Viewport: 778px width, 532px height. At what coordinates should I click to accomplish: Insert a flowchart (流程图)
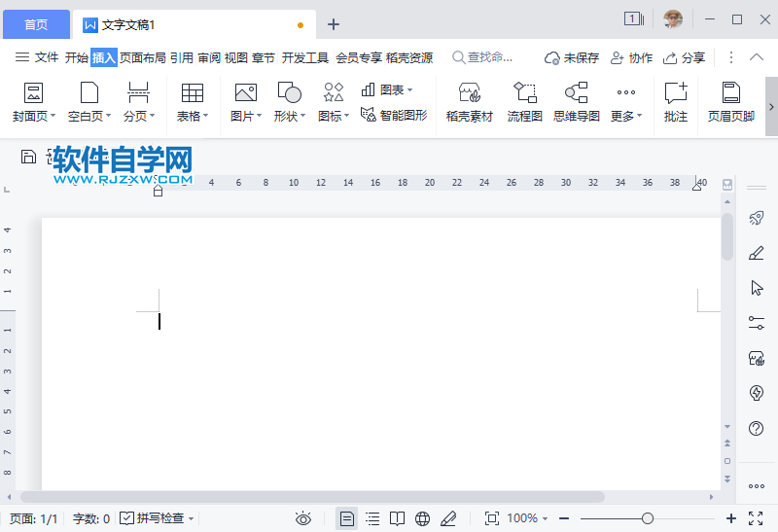point(524,102)
